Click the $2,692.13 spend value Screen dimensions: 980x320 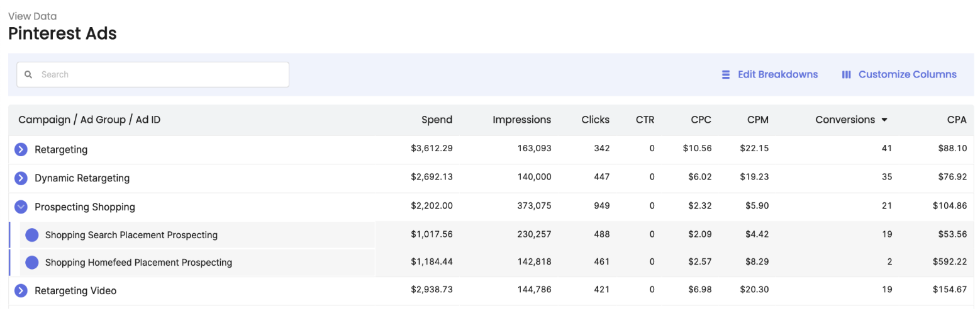pos(432,177)
